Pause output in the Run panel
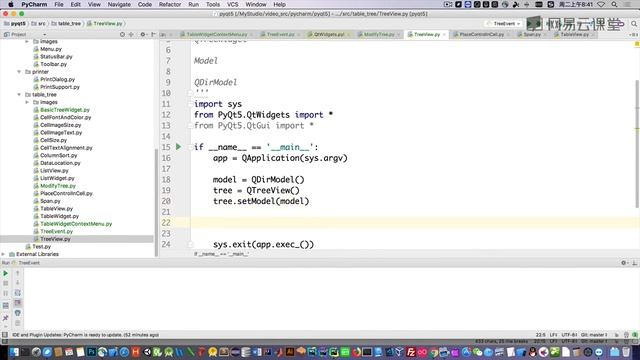This screenshot has height=360, width=640. [x=5, y=293]
